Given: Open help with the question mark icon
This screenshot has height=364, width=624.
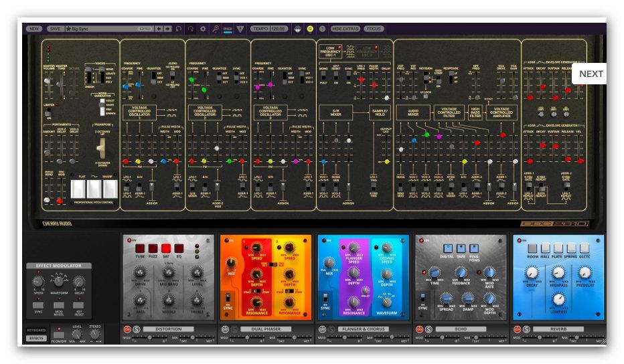Looking at the screenshot, I should point(322,29).
